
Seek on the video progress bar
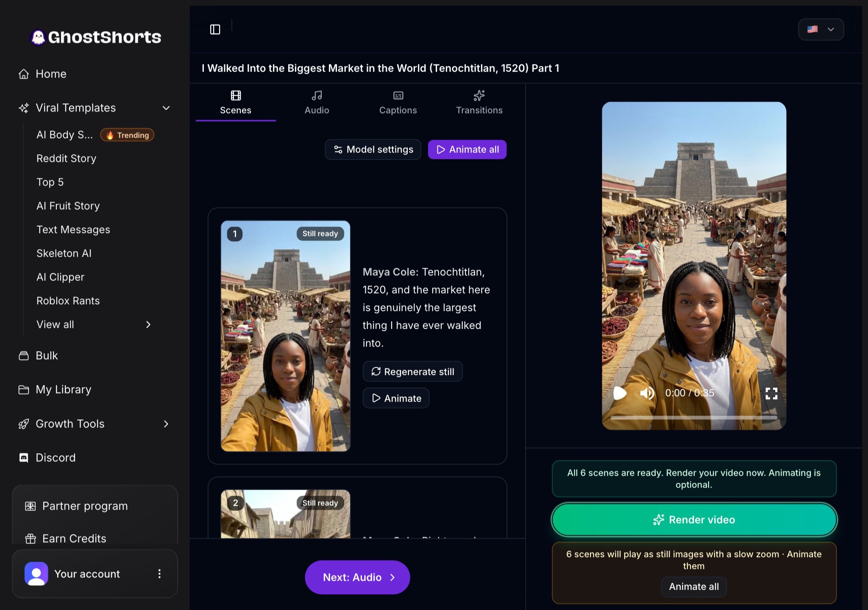694,417
